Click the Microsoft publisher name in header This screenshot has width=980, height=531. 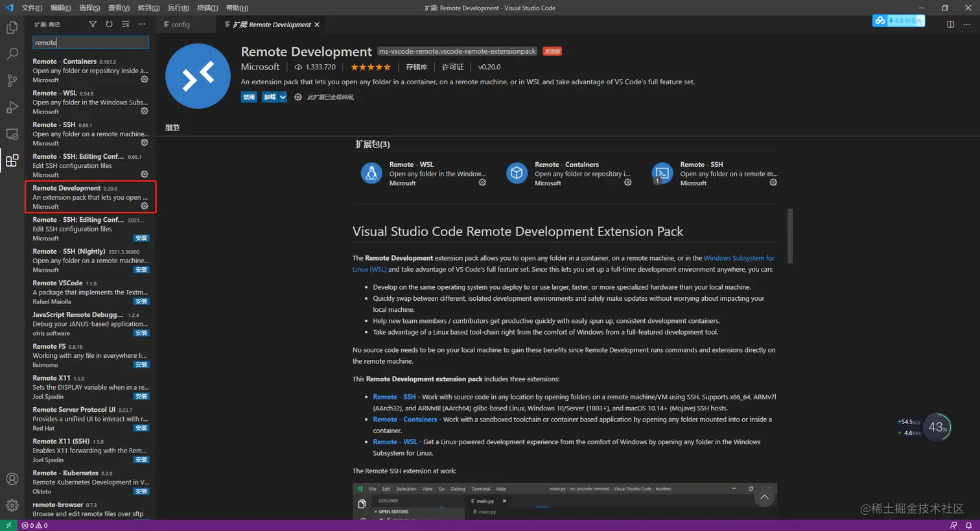point(261,67)
